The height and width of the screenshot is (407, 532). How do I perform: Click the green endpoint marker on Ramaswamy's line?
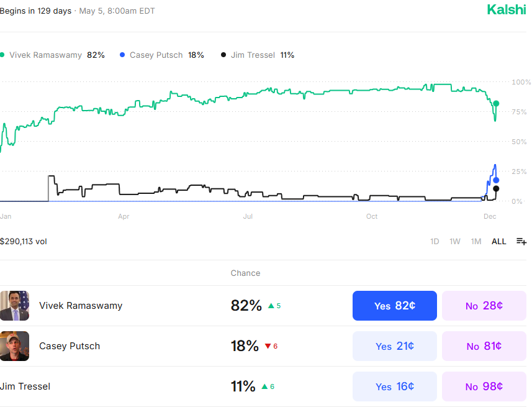coord(496,104)
